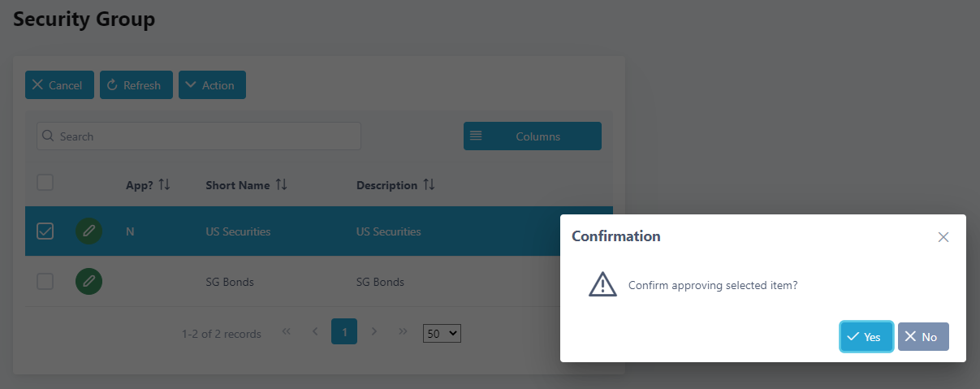Image resolution: width=980 pixels, height=389 pixels.
Task: Click the sort arrows next to App? column
Action: [x=164, y=184]
